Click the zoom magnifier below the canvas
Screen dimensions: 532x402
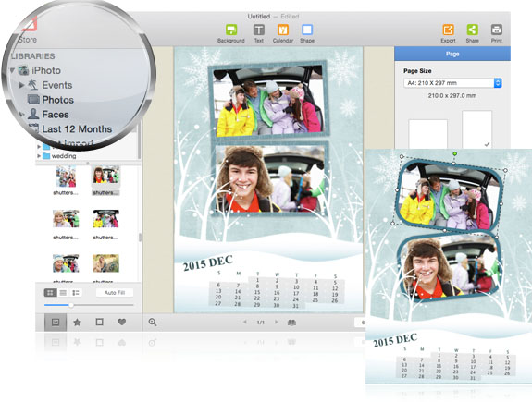tap(153, 323)
